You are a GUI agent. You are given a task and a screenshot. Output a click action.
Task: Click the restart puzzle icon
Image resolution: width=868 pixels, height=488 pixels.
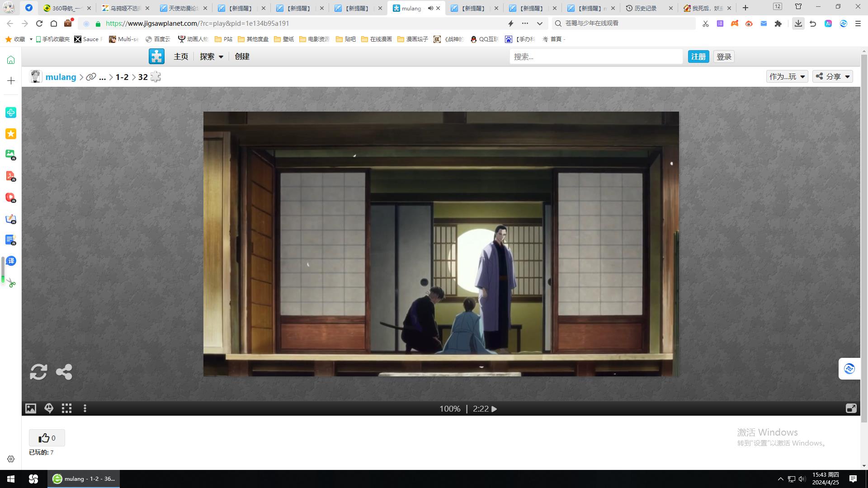pyautogui.click(x=38, y=372)
